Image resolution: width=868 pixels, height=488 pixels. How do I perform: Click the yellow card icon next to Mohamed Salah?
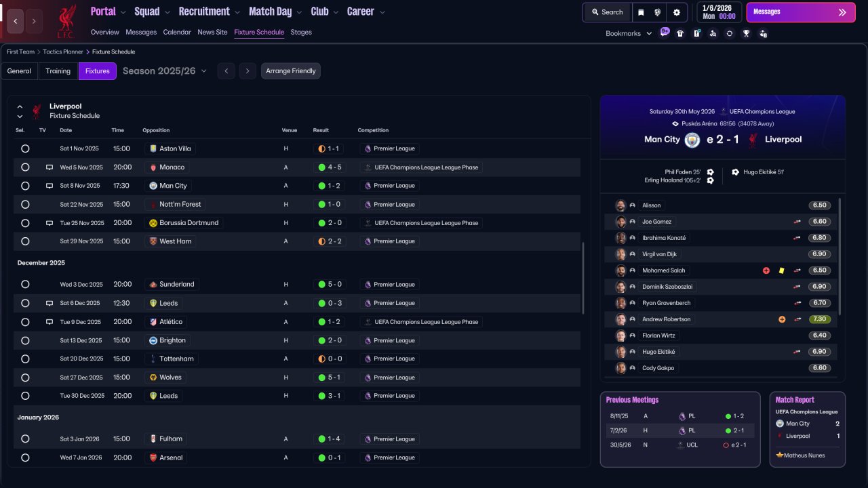[781, 270]
